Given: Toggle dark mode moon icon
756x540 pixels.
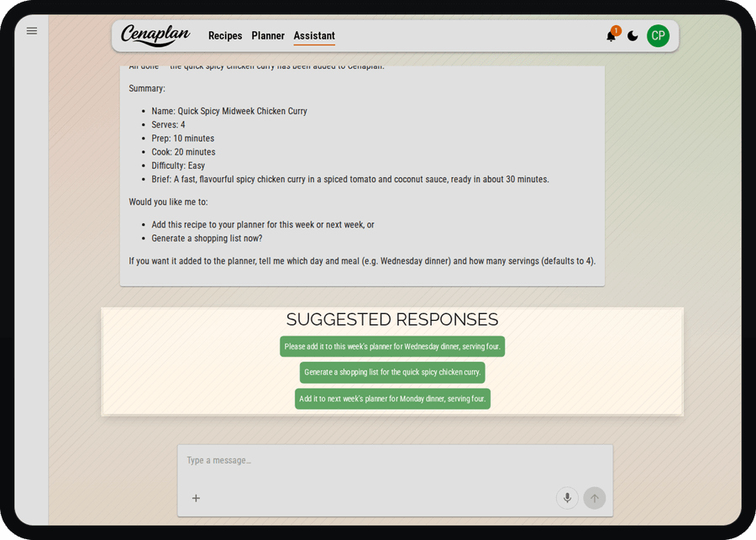Looking at the screenshot, I should pyautogui.click(x=633, y=35).
